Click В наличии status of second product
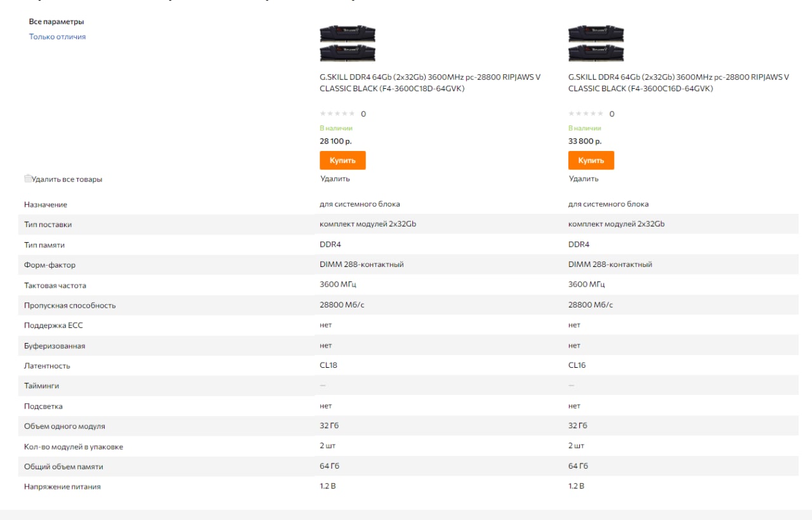This screenshot has height=520, width=812. tap(585, 128)
